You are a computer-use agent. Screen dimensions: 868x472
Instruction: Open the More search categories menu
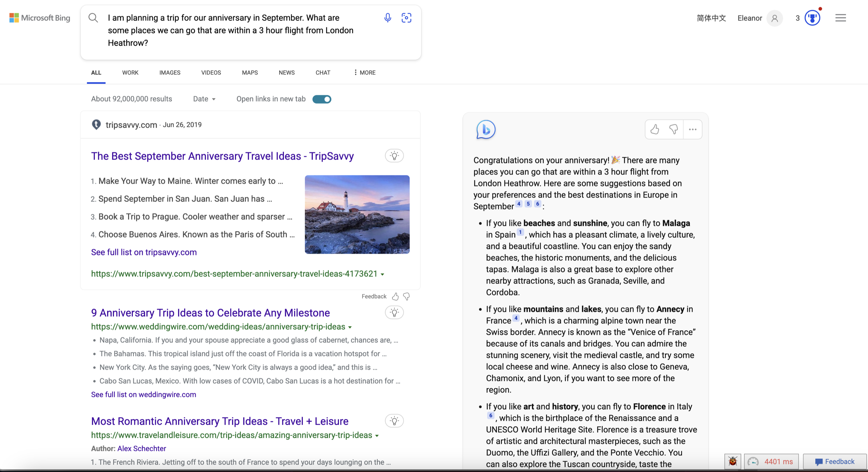point(364,72)
